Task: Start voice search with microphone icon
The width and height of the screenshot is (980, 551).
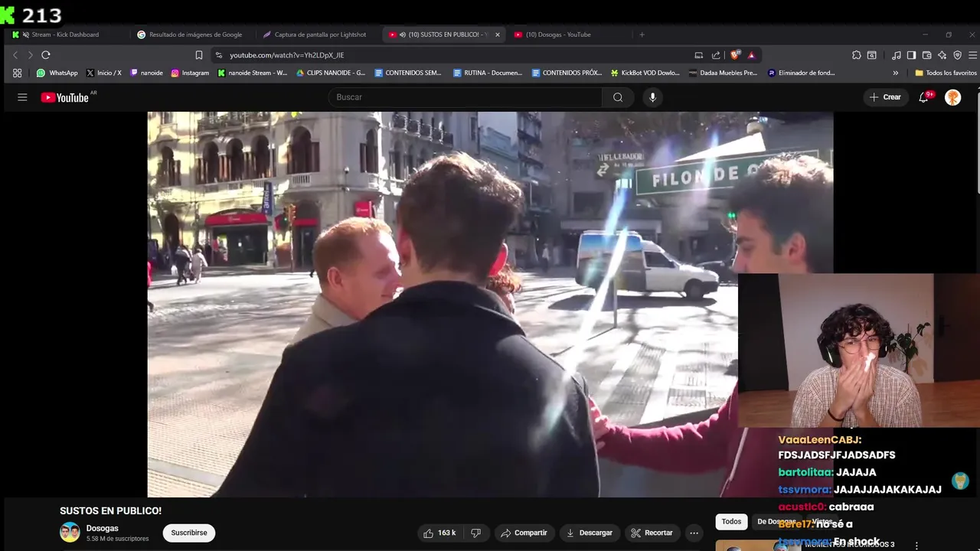Action: tap(652, 97)
